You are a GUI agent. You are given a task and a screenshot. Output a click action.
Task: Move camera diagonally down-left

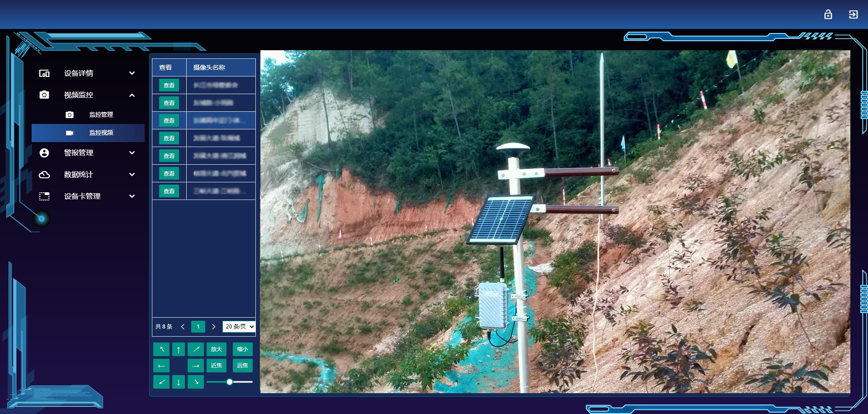click(161, 382)
